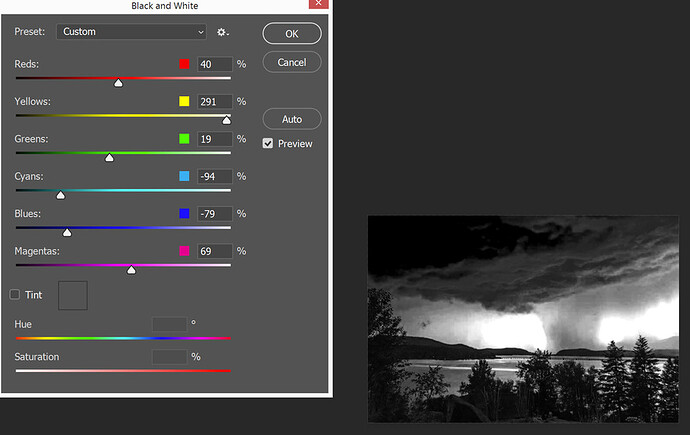690x435 pixels.
Task: Click the Cyans slider handle
Action: coord(60,195)
